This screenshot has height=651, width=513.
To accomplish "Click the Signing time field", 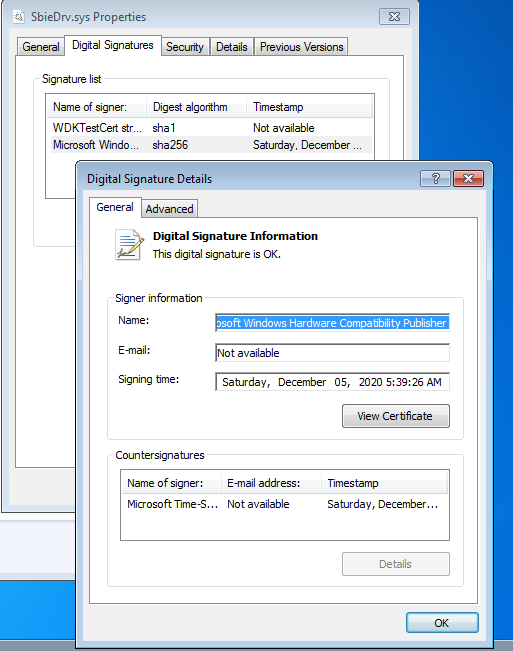I will coord(332,382).
